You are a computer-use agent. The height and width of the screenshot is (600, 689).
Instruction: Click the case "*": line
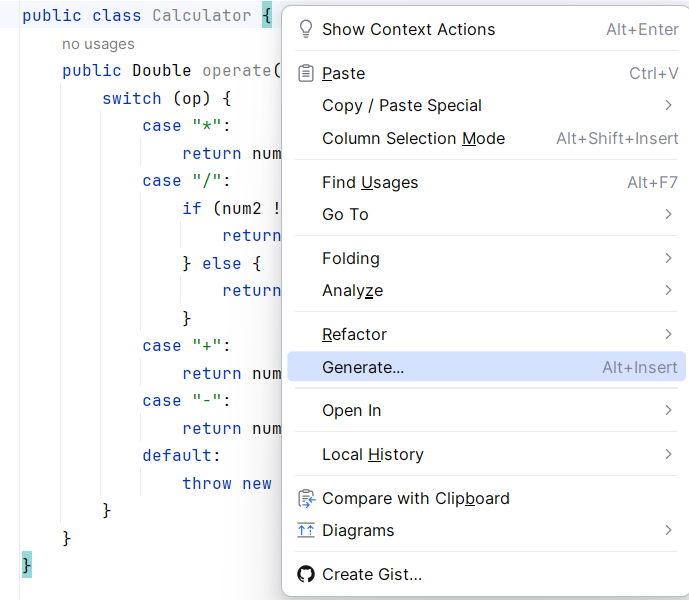pyautogui.click(x=186, y=126)
